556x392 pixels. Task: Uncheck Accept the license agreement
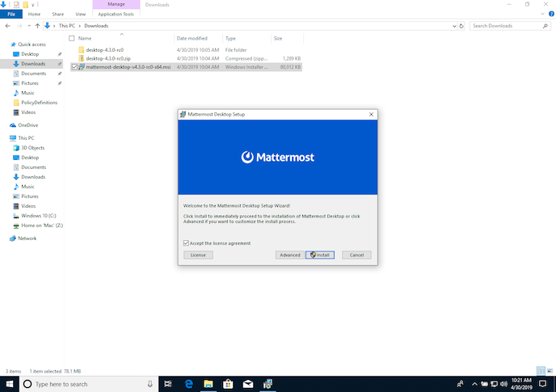(x=187, y=243)
